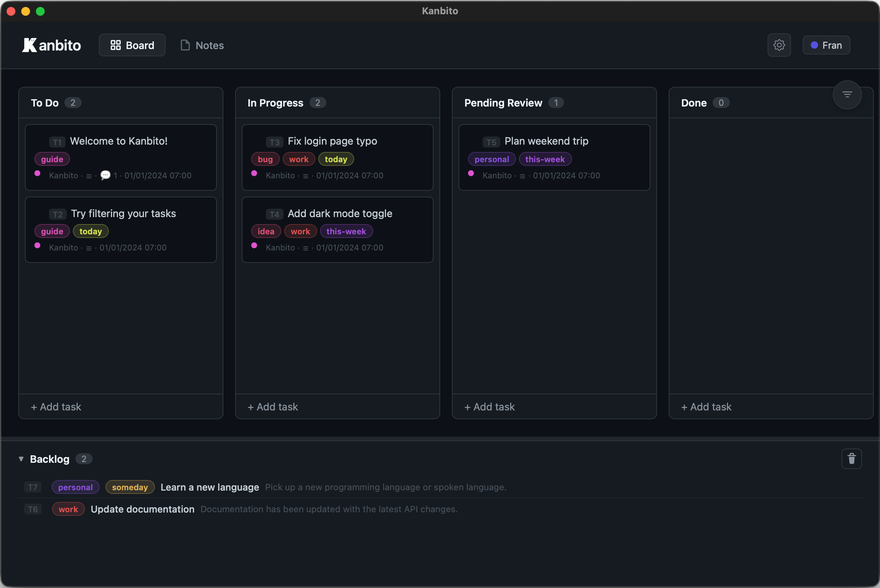Select the Board tab
880x588 pixels.
[x=132, y=45]
